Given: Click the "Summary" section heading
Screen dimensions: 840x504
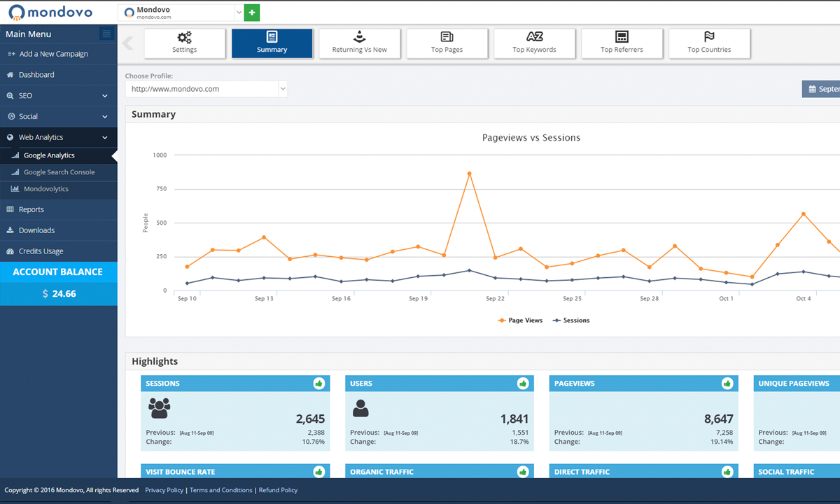Looking at the screenshot, I should tap(153, 114).
